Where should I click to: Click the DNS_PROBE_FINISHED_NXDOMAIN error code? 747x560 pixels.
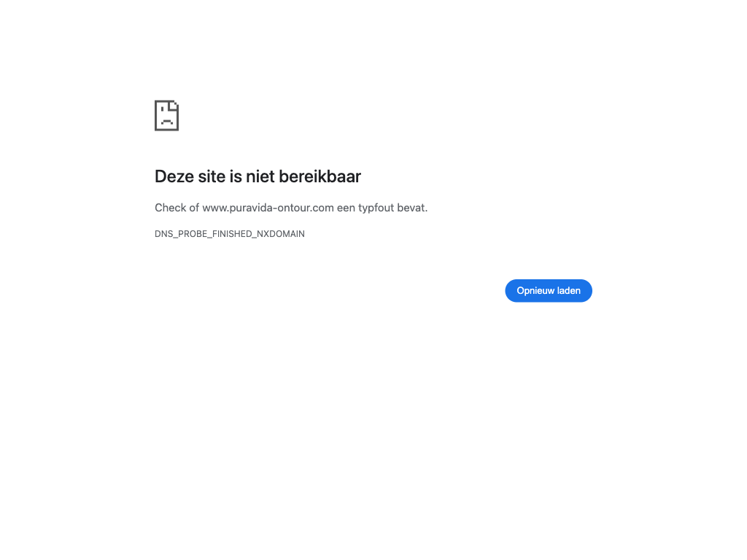[x=230, y=234]
